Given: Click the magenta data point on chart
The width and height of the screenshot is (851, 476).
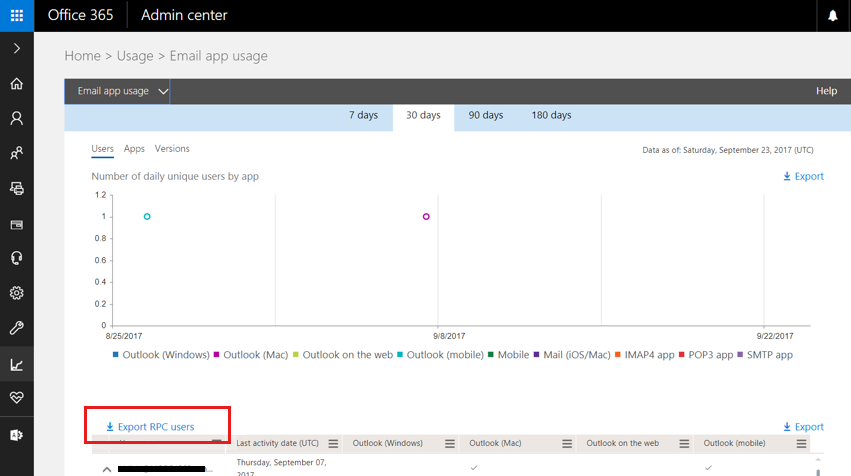Looking at the screenshot, I should point(426,217).
